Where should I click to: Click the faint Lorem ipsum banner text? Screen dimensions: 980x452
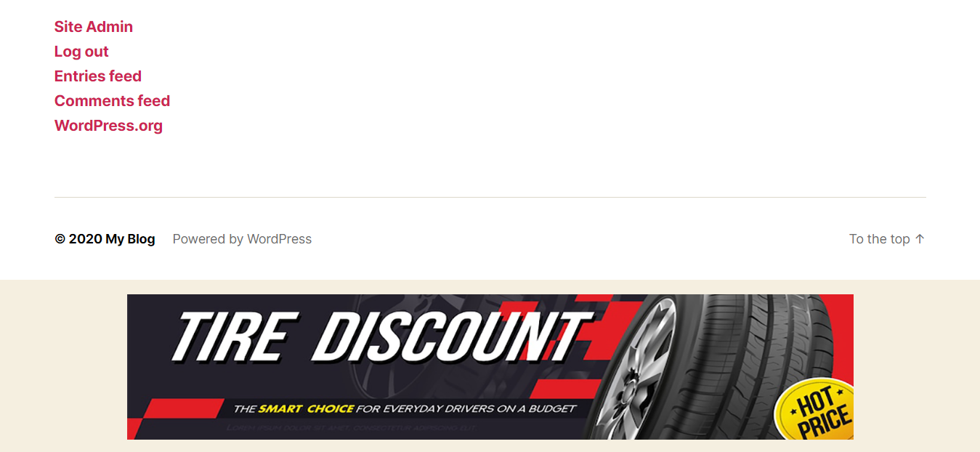click(350, 428)
